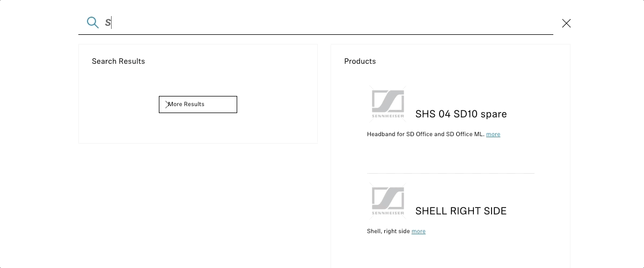Focus the search text input field
Viewport: 644px width, 268px height.
328,23
